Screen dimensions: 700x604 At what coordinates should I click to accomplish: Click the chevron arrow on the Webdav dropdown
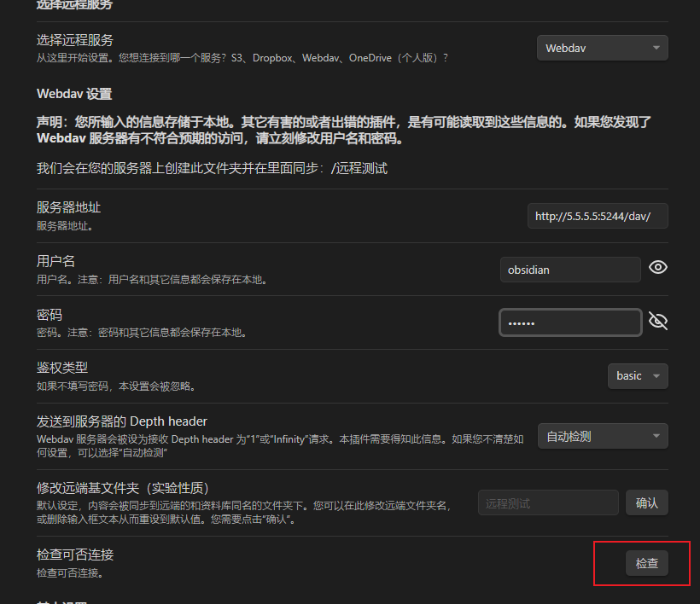656,48
